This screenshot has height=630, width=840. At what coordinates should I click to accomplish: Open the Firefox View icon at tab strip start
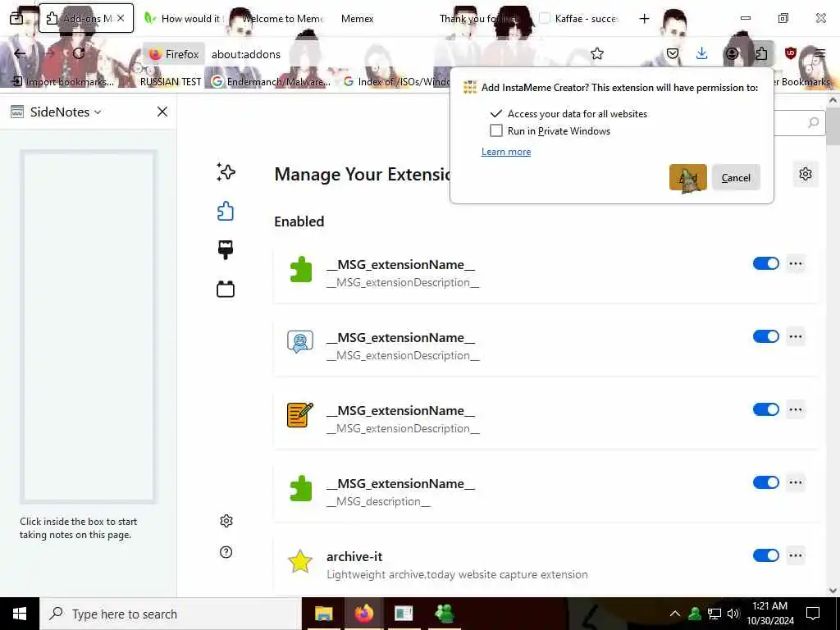tap(16, 18)
